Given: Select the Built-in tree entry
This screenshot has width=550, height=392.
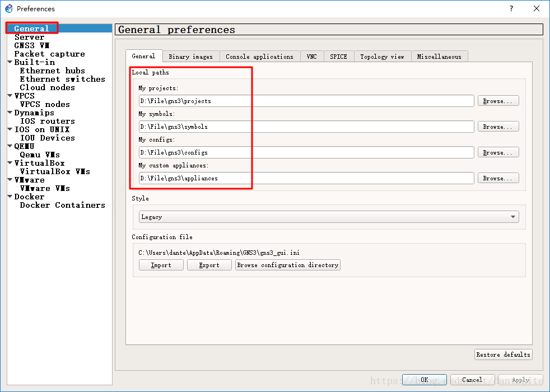Looking at the screenshot, I should (x=34, y=62).
